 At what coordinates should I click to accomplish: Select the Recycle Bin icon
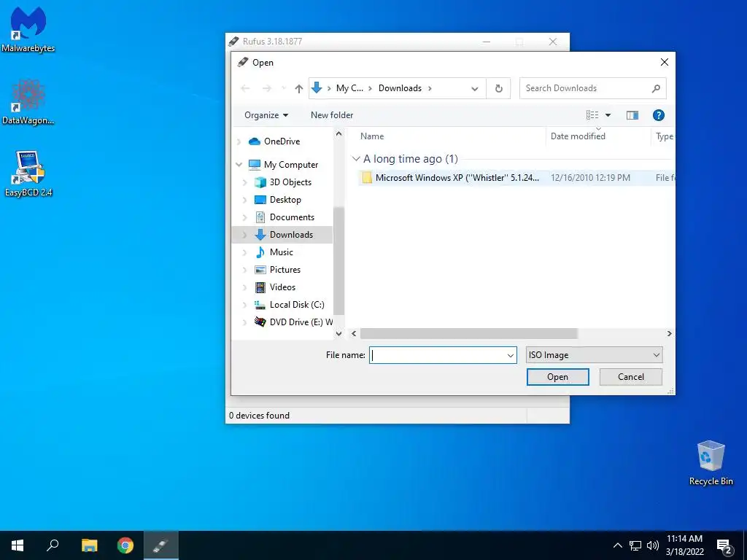click(711, 463)
